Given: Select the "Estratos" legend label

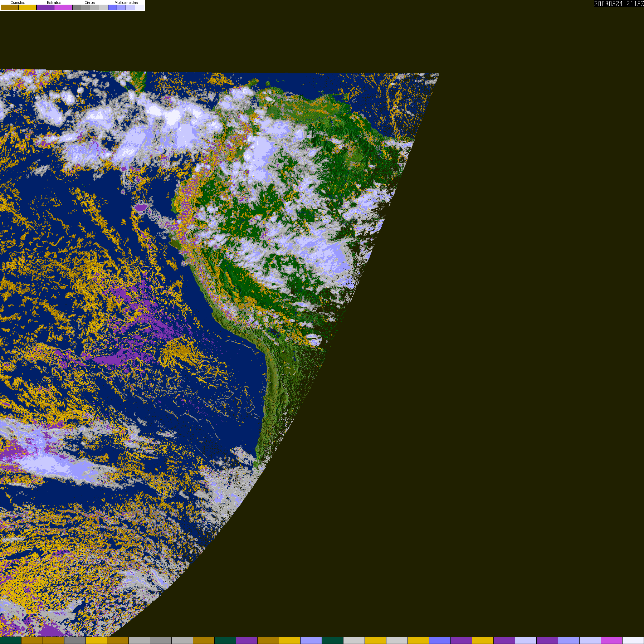Looking at the screenshot, I should [x=54, y=3].
